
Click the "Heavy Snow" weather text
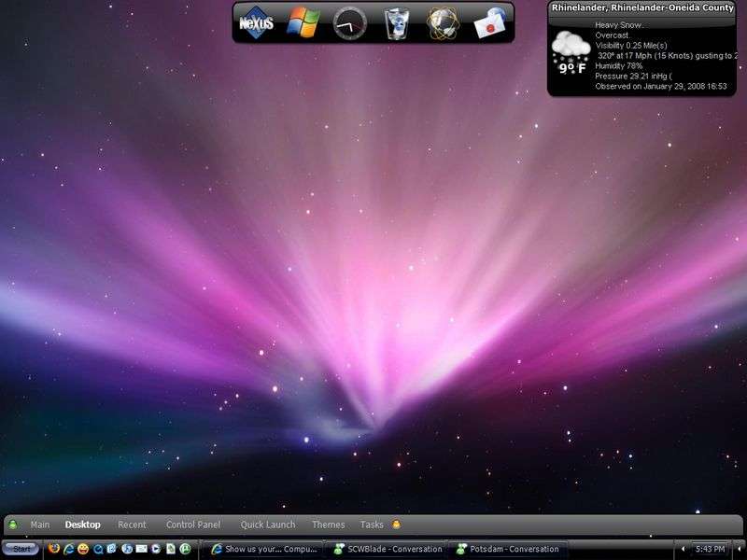tap(619, 25)
